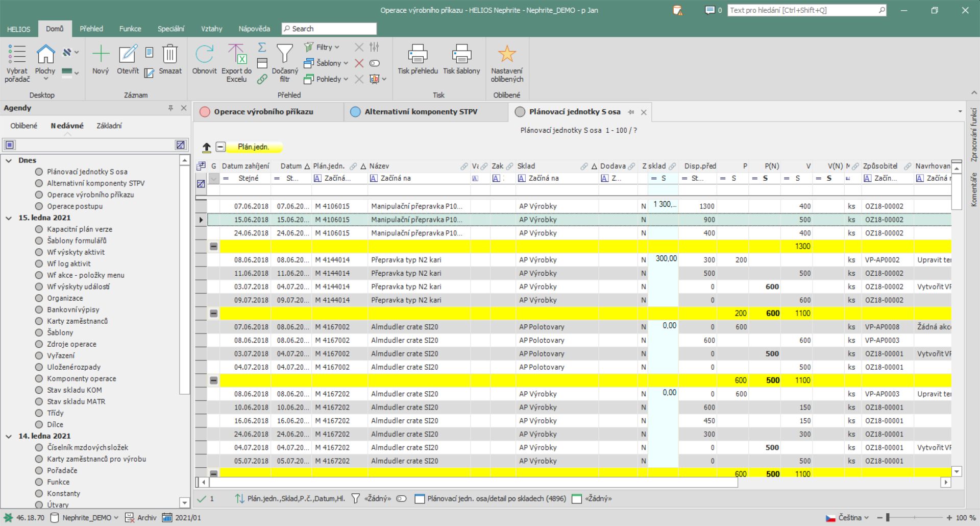This screenshot has height=526, width=980.
Task: Toggle checkbox next to «Žádný» in status bar
Action: (577, 499)
